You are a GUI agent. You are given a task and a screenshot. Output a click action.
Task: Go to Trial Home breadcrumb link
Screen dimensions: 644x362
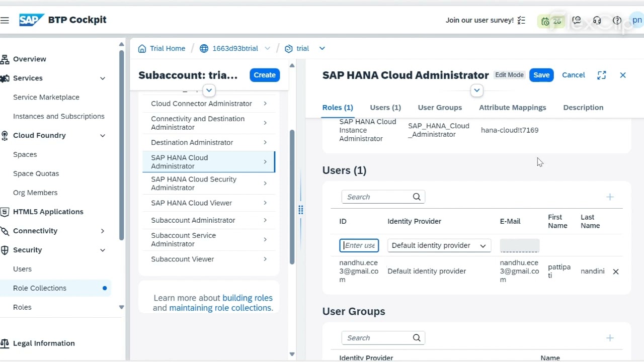[x=168, y=49]
